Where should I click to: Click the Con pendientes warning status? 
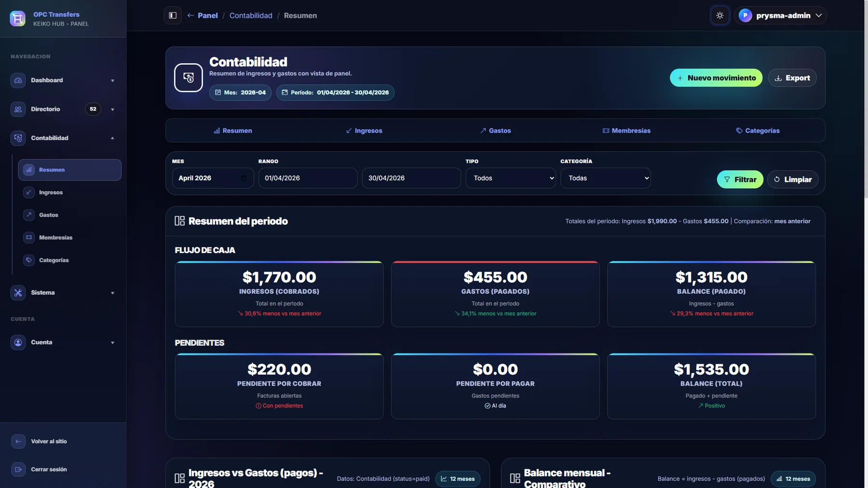click(x=279, y=406)
